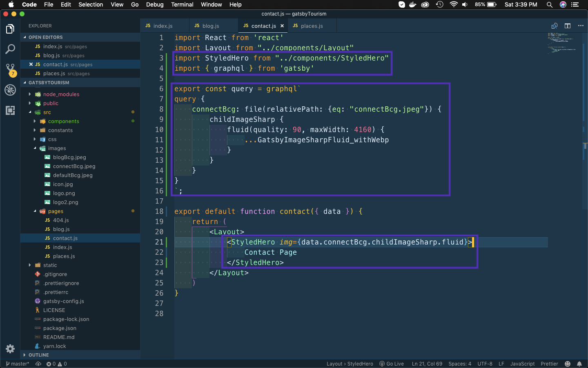Click Go Live in status bar

392,364
